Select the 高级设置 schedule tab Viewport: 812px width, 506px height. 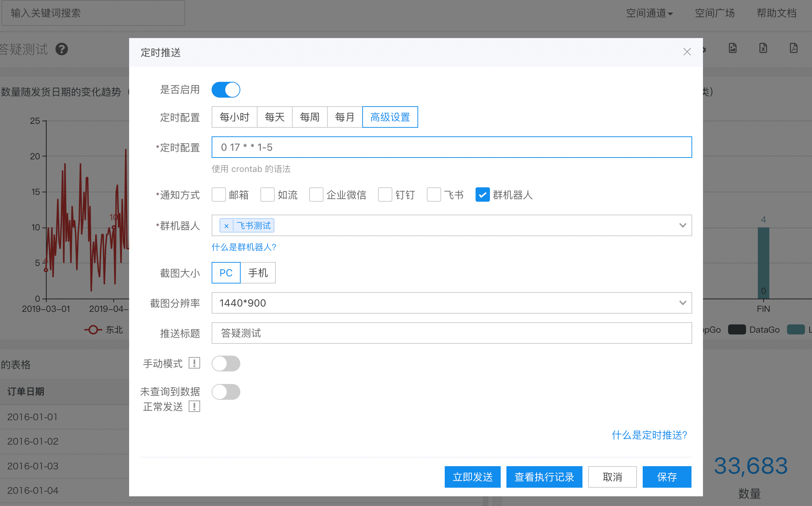click(390, 117)
